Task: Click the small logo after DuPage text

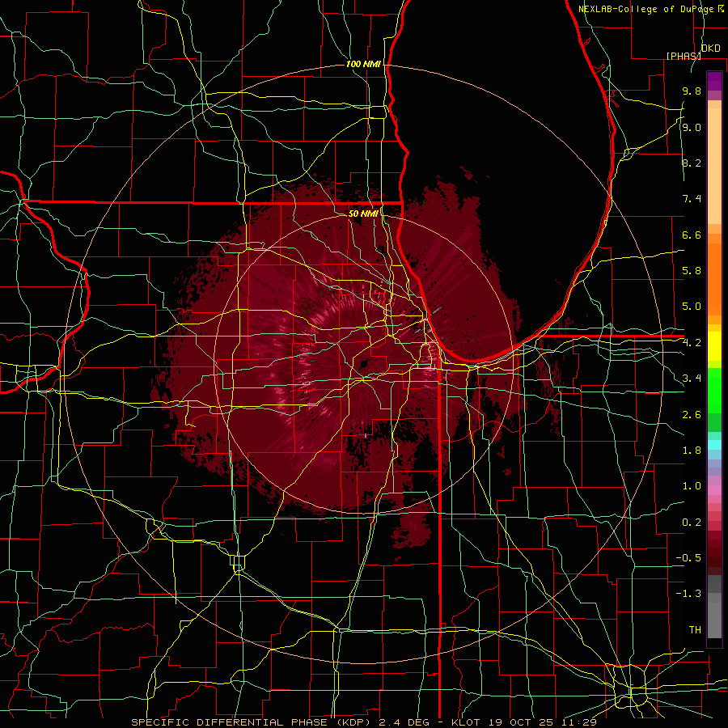Action: pyautogui.click(x=721, y=8)
